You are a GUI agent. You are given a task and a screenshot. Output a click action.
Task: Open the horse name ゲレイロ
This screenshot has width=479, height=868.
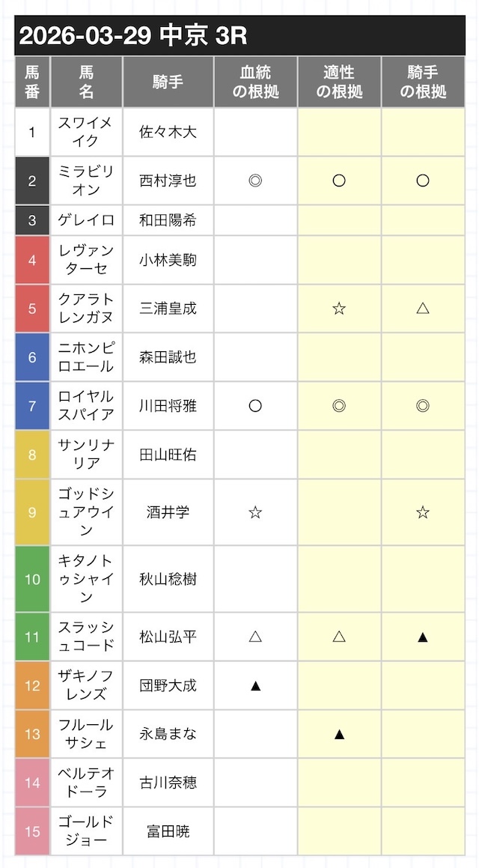click(86, 220)
